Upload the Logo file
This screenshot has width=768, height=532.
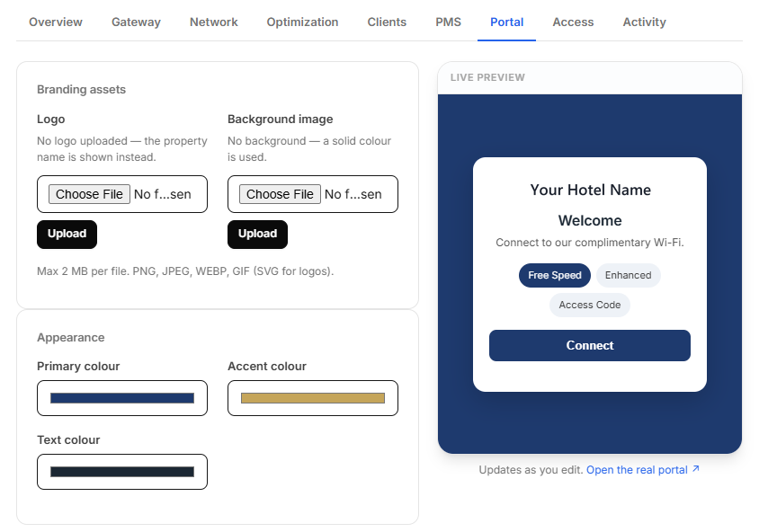click(x=67, y=234)
